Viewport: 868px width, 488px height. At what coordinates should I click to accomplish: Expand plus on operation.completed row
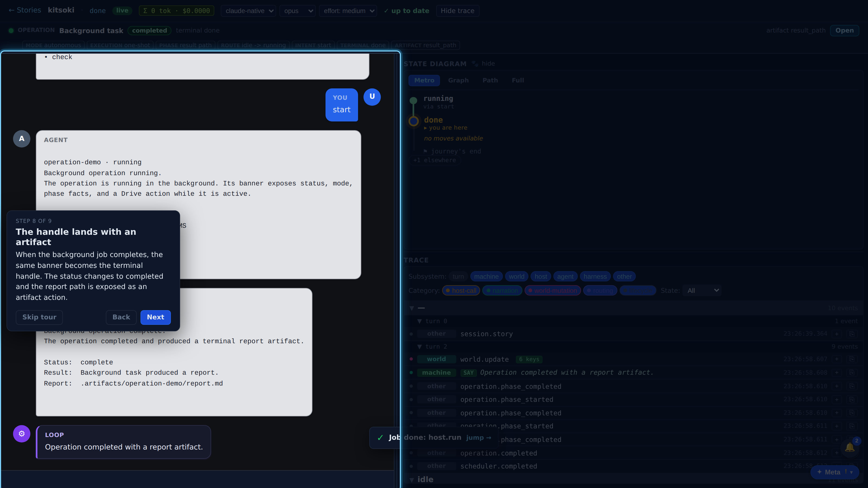pos(837,453)
